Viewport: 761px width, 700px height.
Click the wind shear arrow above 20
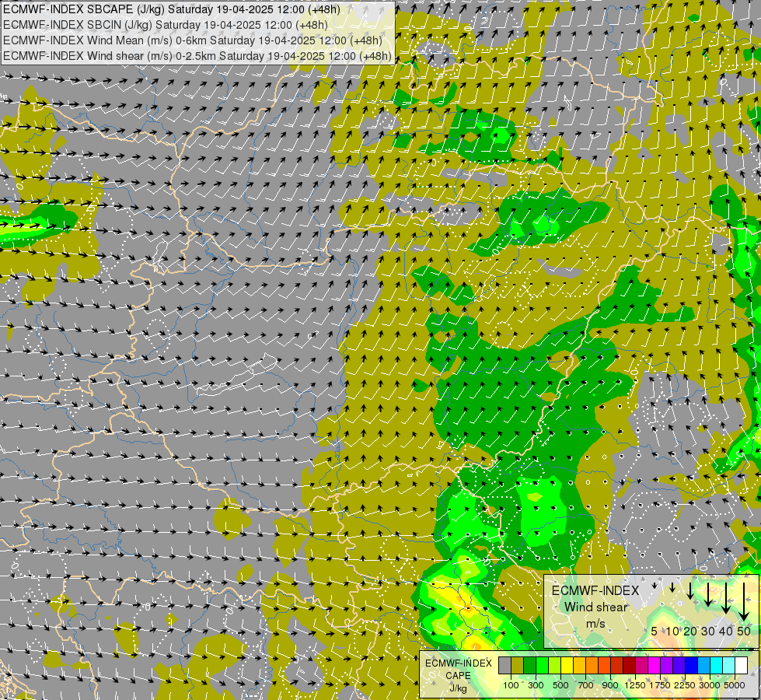[x=690, y=590]
